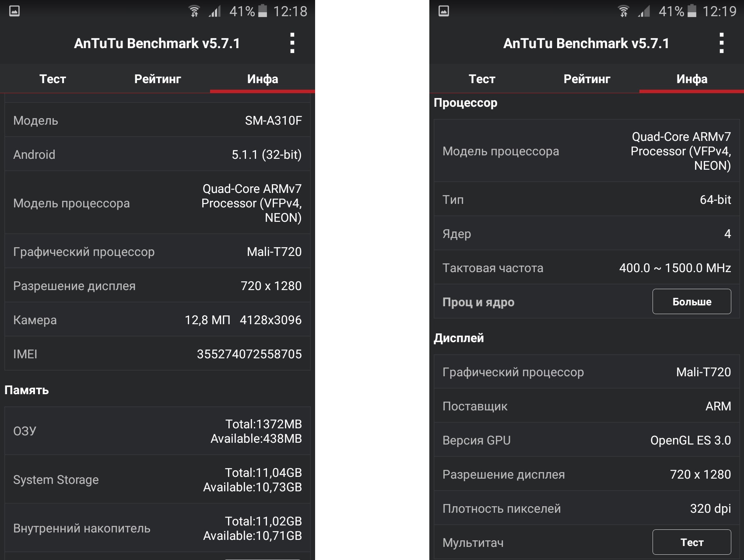The height and width of the screenshot is (560, 744).
Task: Tap the Дисплей section header
Action: pyautogui.click(x=459, y=338)
